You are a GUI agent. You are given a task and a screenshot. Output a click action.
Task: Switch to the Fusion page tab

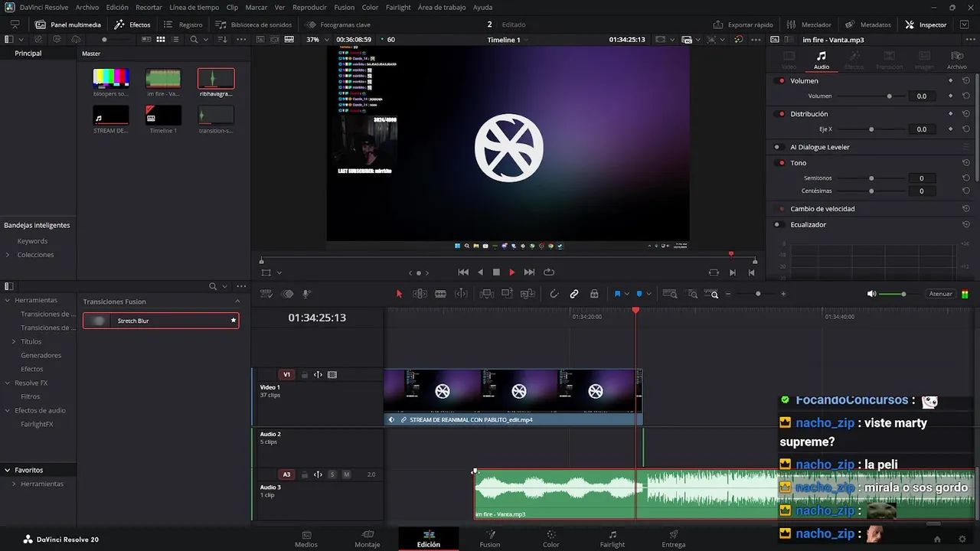point(490,539)
